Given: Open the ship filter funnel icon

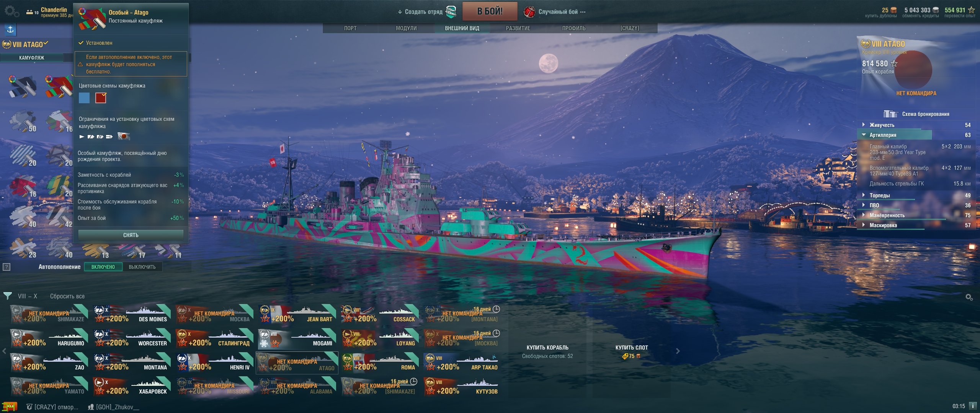Looking at the screenshot, I should coord(7,296).
